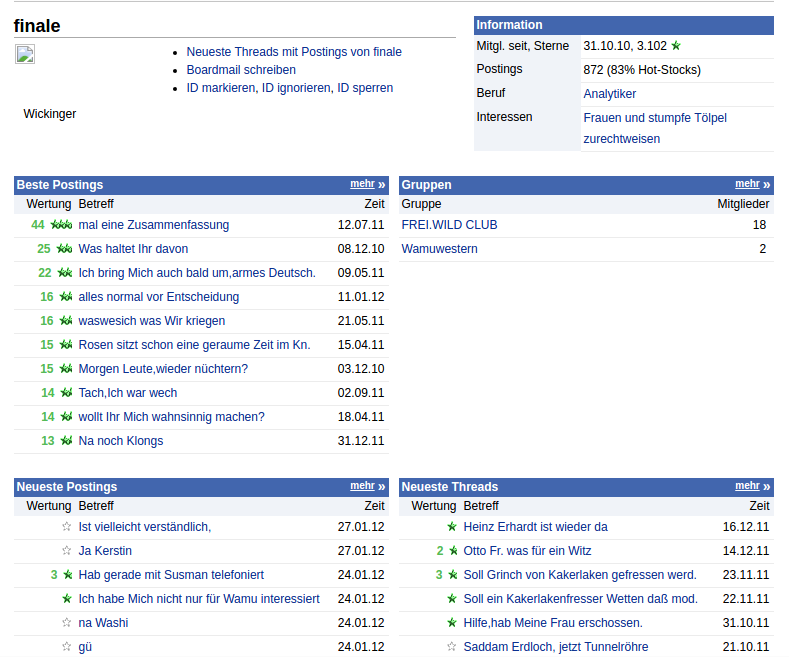
Task: Click the green star beside 3.102
Action: [676, 46]
